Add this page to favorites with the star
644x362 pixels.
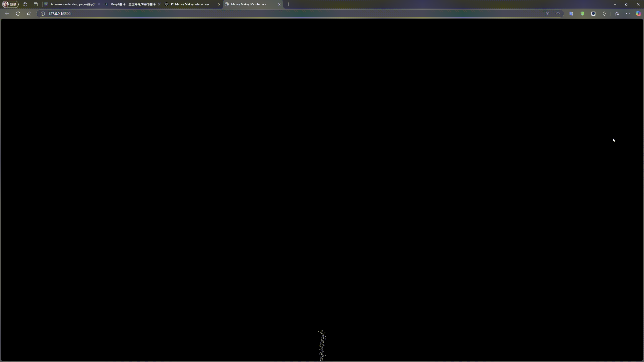pos(558,14)
